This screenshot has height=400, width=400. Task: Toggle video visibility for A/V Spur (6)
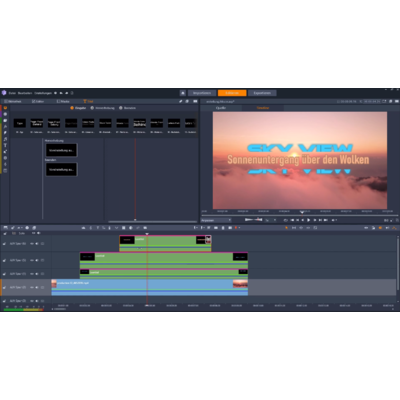pyautogui.click(x=32, y=244)
